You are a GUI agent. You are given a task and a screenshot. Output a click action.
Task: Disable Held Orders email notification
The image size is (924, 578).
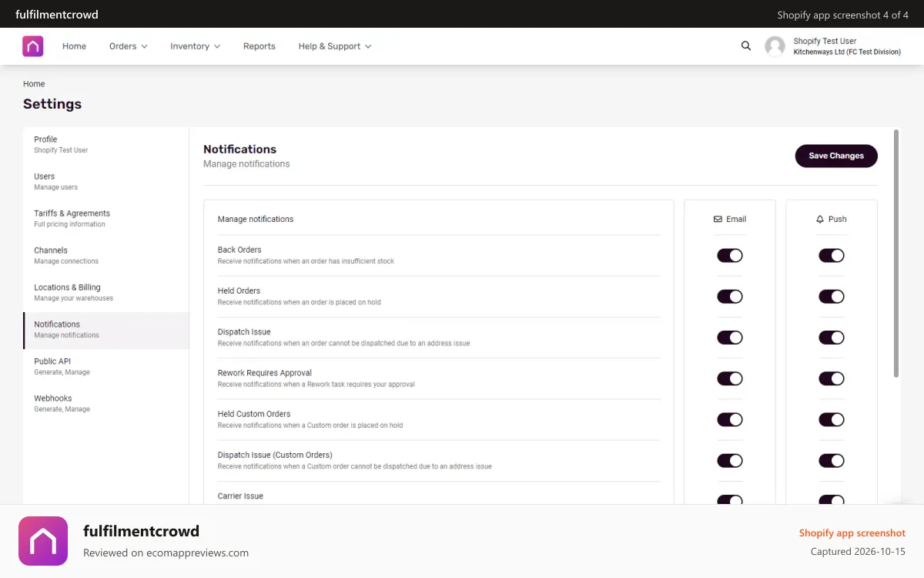coord(730,296)
